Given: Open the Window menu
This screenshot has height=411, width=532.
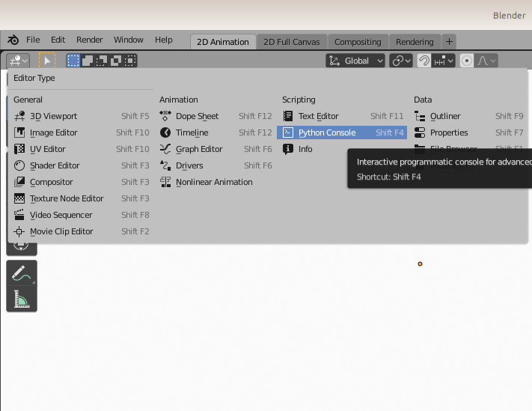Looking at the screenshot, I should [128, 40].
